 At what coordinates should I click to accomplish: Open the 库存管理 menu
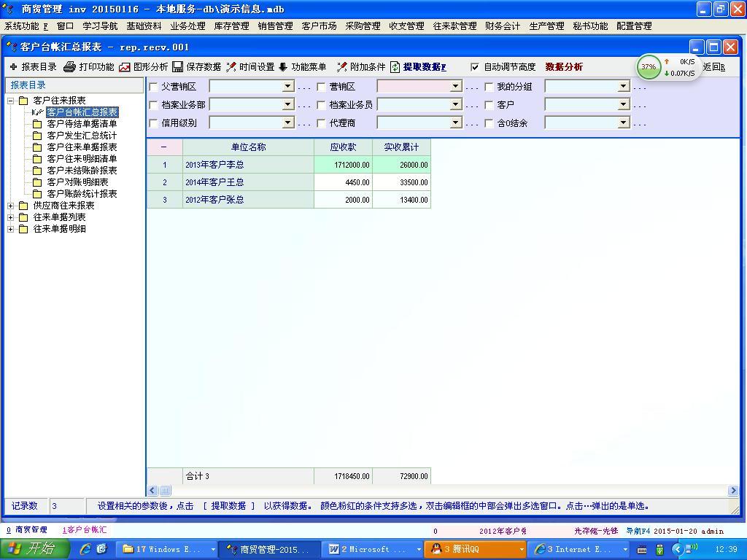231,26
